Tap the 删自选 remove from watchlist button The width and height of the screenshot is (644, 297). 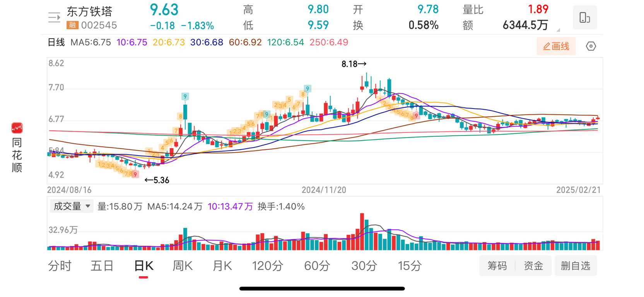(576, 266)
